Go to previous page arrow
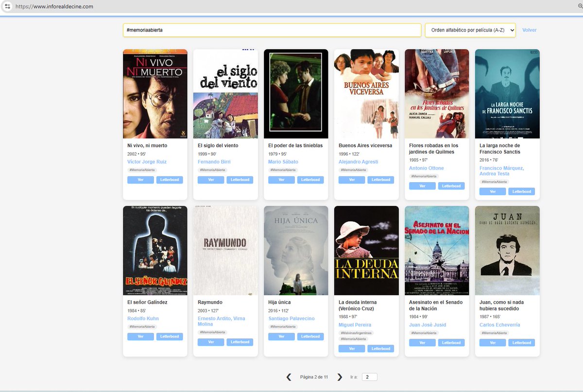 (x=289, y=377)
